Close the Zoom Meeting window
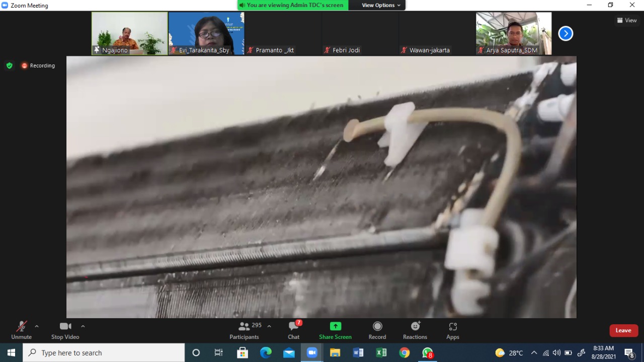The width and height of the screenshot is (644, 362). coord(632,5)
